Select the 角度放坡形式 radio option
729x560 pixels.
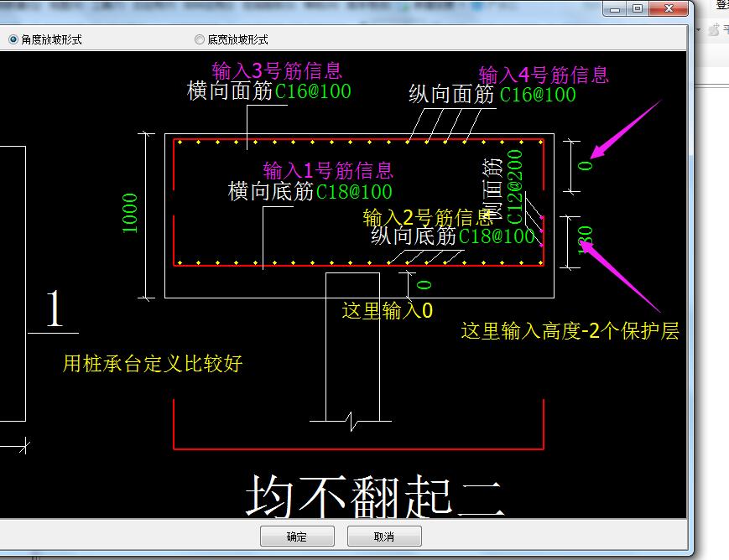coord(45,39)
